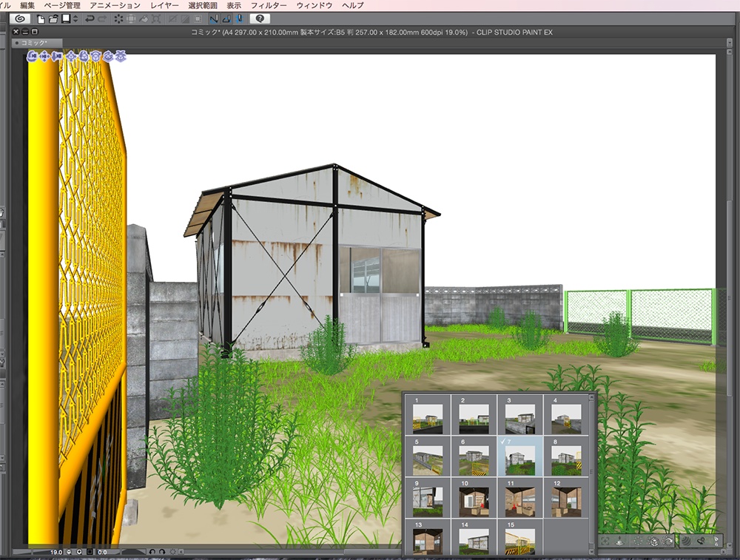This screenshot has height=560, width=740.
Task: Toggle Snap to Ruler
Action: pos(214,19)
